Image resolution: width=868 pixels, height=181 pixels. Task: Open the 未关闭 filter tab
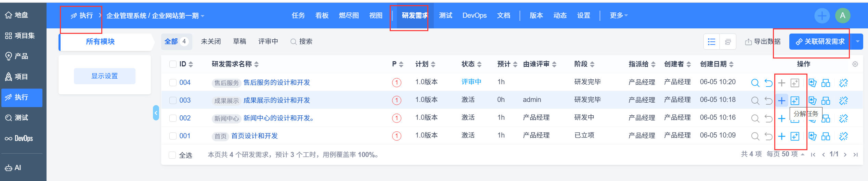click(211, 42)
